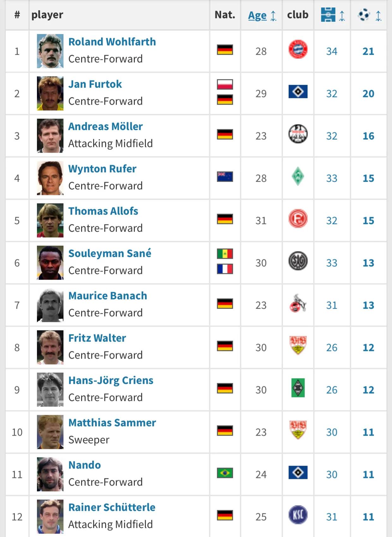Viewport: 392px width, 537px height.
Task: Click Andreas Möller's portrait thumbnail
Action: 50,136
